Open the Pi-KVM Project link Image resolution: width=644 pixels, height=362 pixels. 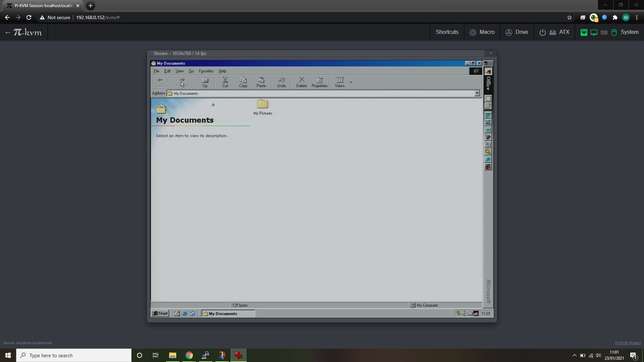(628, 343)
